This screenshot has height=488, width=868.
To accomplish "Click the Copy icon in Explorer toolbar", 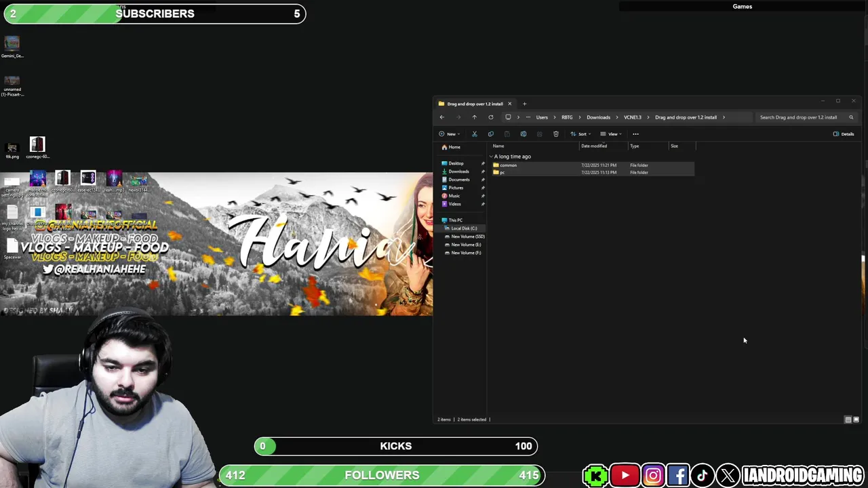I will click(491, 134).
